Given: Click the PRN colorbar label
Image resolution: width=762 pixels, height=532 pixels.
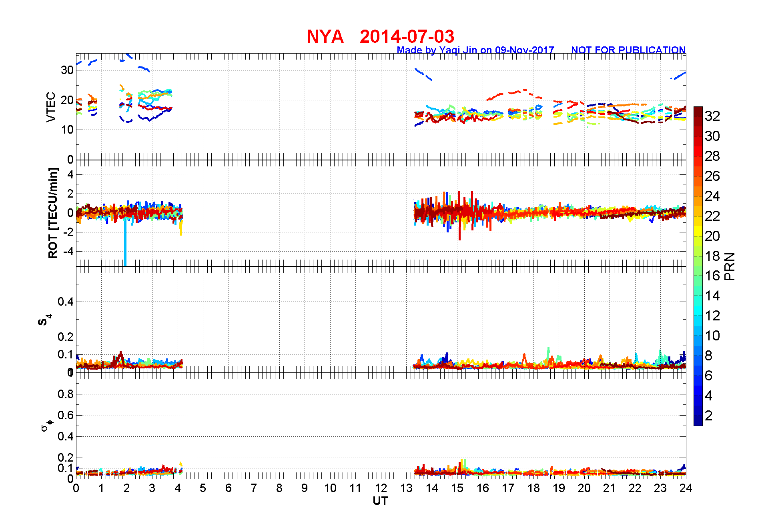Looking at the screenshot, I should tap(730, 266).
